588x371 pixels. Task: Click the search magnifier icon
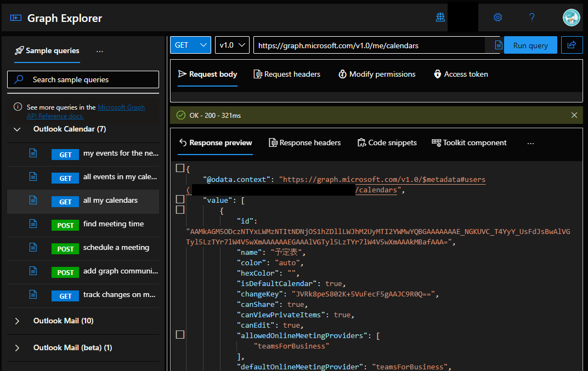coord(19,79)
